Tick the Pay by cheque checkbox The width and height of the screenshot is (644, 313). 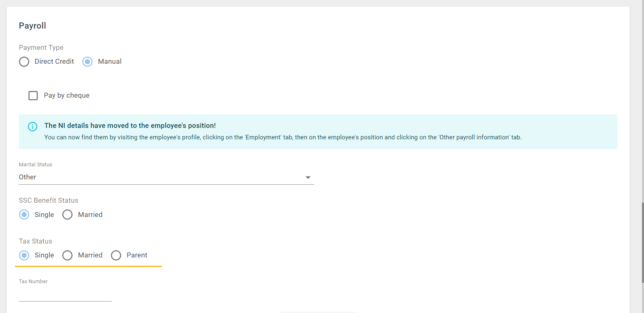pyautogui.click(x=33, y=96)
